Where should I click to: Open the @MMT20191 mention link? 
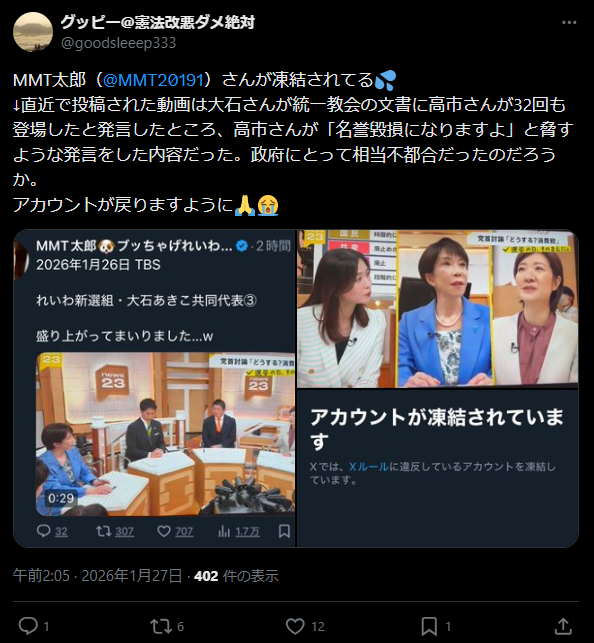point(153,80)
